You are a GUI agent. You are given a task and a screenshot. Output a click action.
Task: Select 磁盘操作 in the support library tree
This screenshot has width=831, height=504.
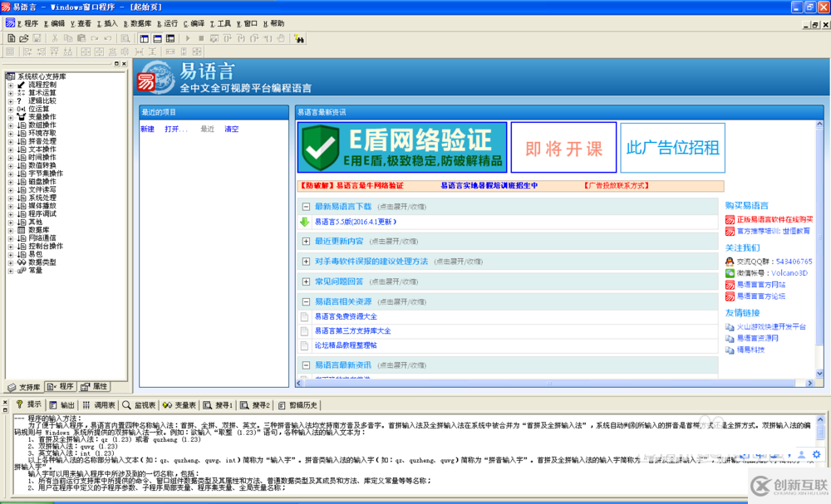coord(42,182)
